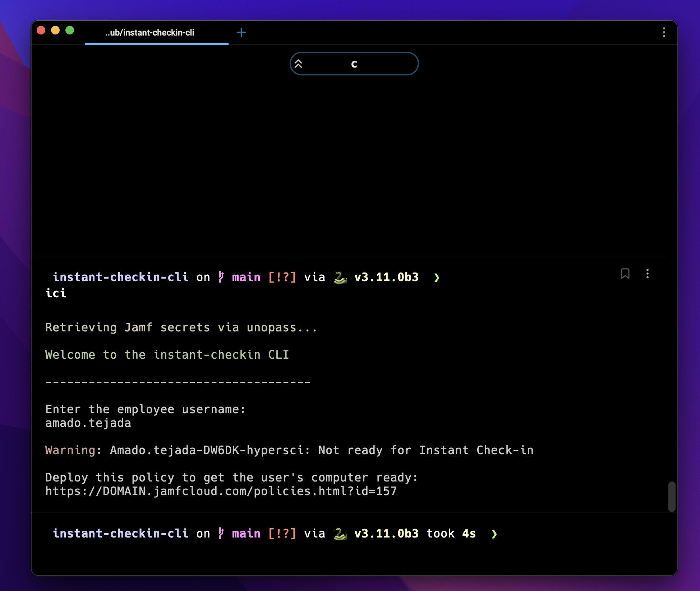Click the python snake icon in bottom prompt
This screenshot has width=700, height=591.
tap(340, 534)
